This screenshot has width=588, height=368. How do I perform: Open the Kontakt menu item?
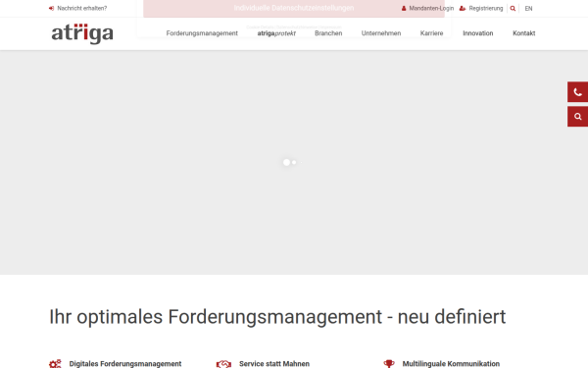524,33
